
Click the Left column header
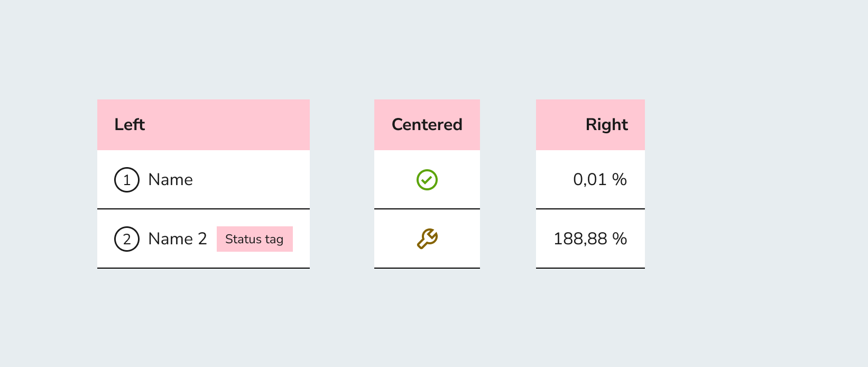click(204, 125)
